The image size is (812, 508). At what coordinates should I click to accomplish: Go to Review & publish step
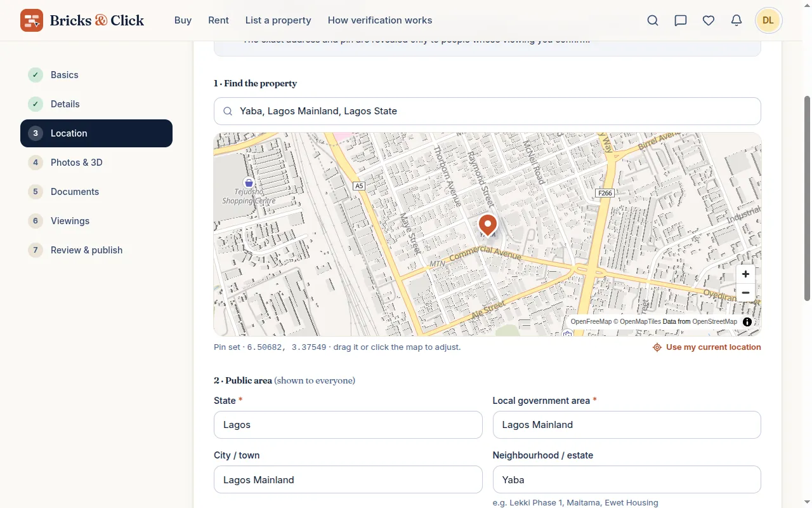(96, 250)
